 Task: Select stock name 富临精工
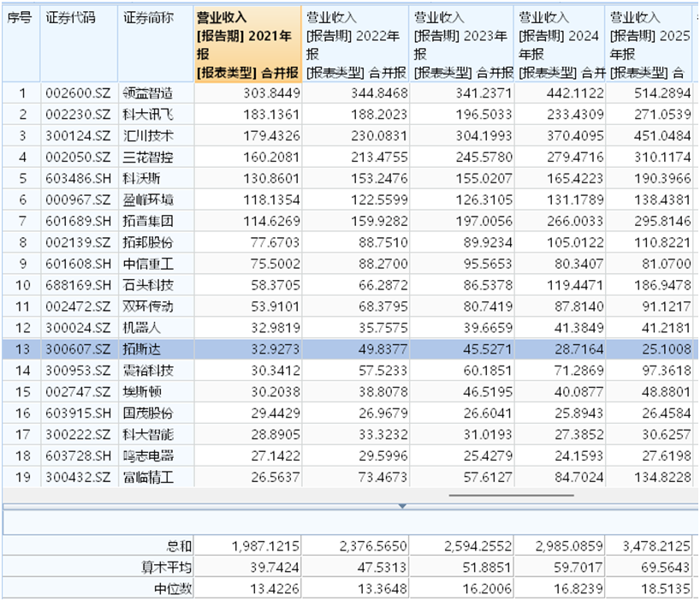[x=148, y=478]
